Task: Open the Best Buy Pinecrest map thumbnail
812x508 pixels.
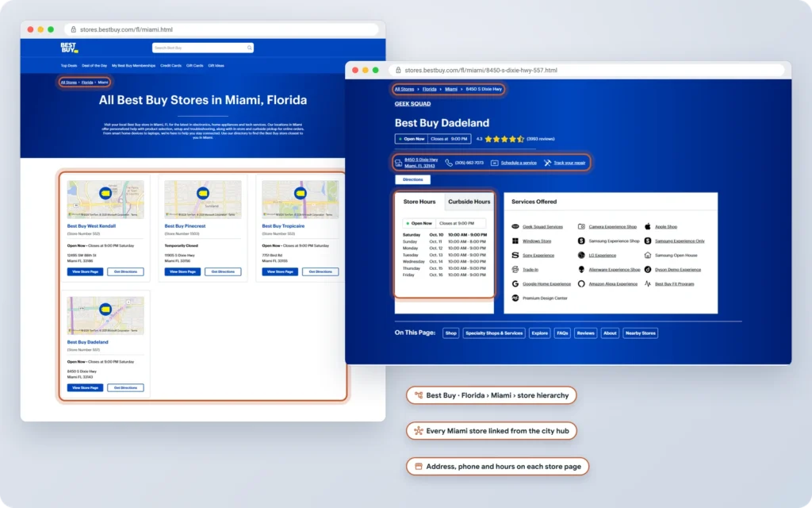Action: click(202, 199)
